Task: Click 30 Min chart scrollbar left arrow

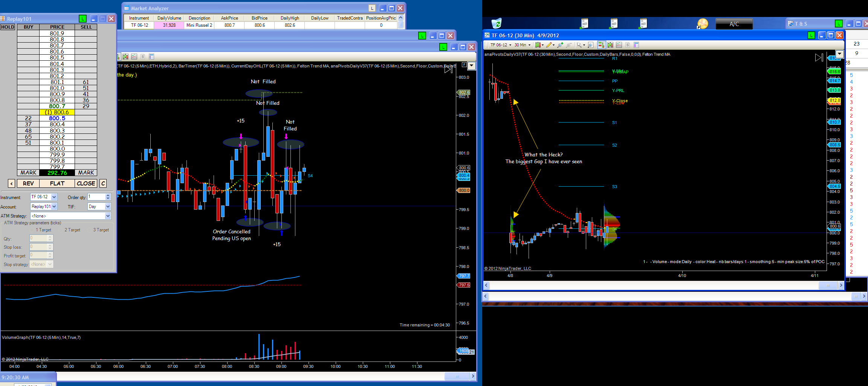Action: click(486, 285)
